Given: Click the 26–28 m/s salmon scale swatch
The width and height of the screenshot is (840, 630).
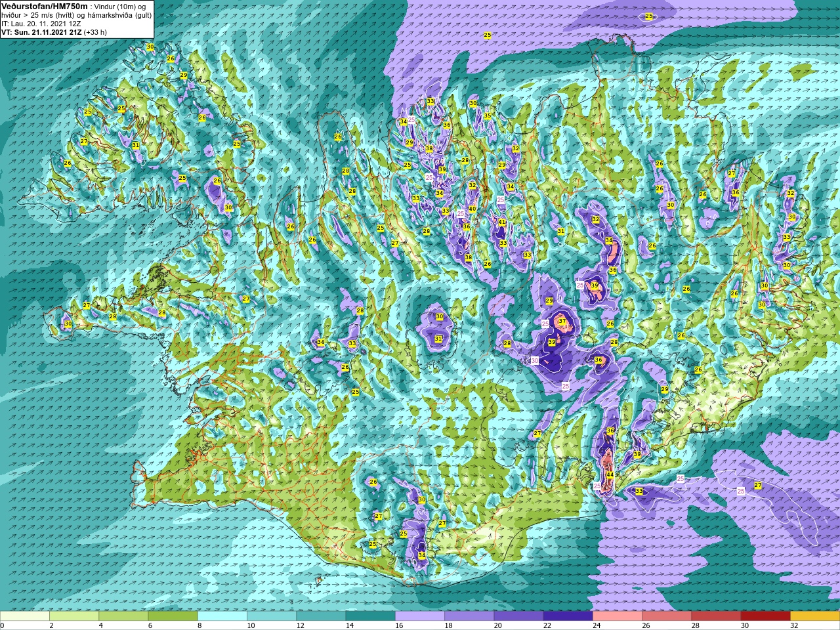Looking at the screenshot, I should [667, 616].
